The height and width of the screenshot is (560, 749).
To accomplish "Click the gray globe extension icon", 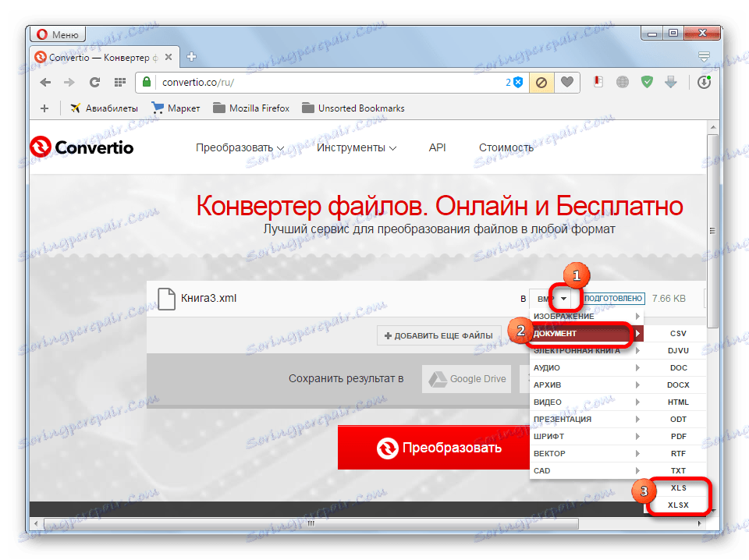I will (623, 82).
